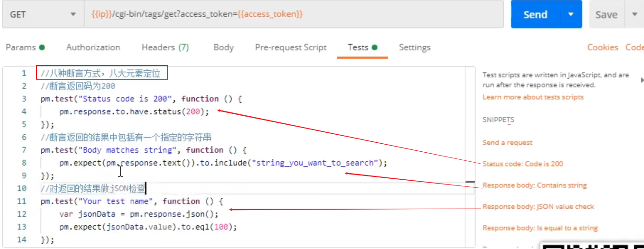Click the var jsonData = pm.response.json() line
The width and height of the screenshot is (644, 249).
[139, 214]
